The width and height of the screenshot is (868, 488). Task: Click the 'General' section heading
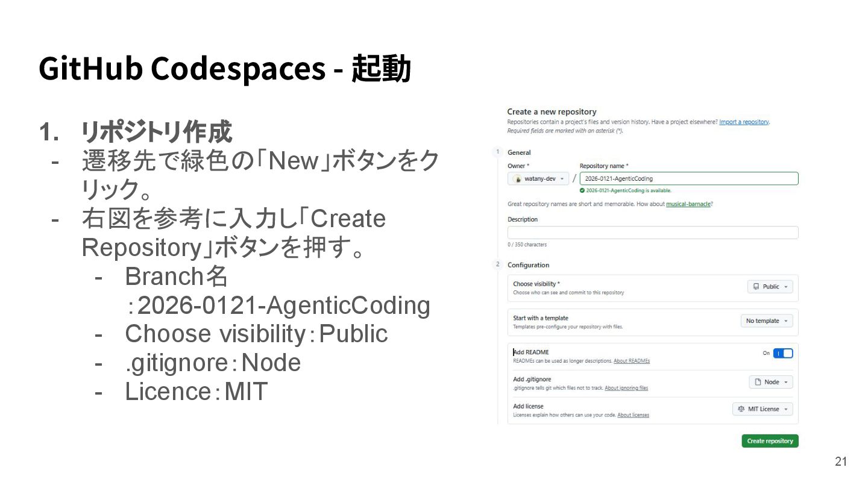519,153
